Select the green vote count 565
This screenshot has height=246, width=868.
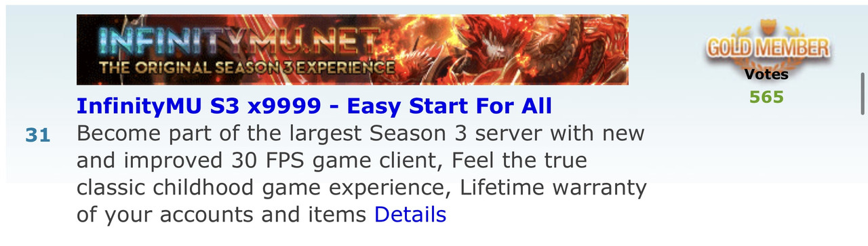click(x=766, y=97)
